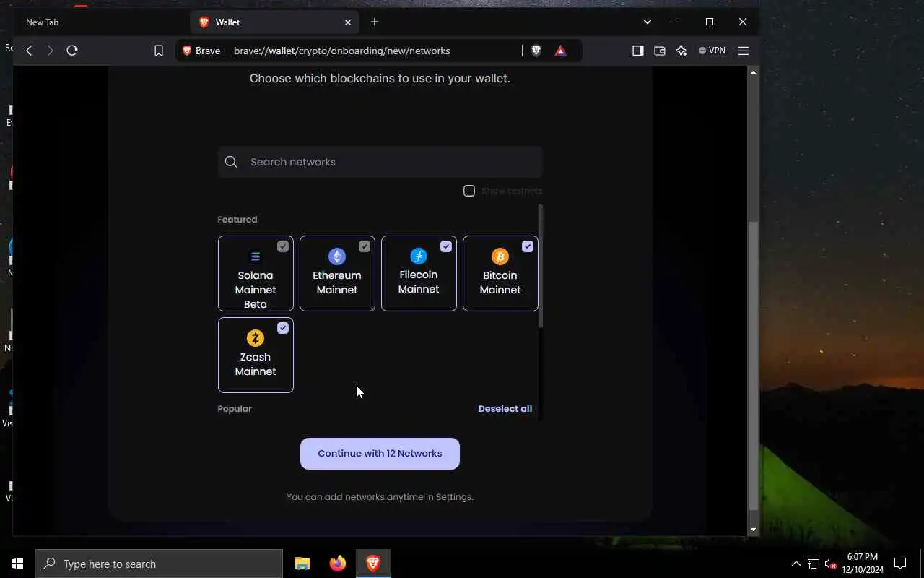Click the Filecoin logo icon
Screen dimensions: 924x578
pos(419,256)
